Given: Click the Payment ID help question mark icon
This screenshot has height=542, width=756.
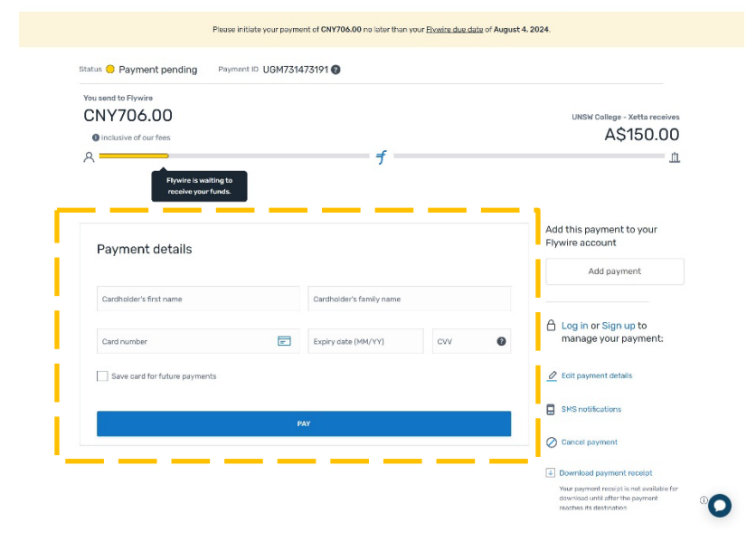Looking at the screenshot, I should pyautogui.click(x=335, y=70).
